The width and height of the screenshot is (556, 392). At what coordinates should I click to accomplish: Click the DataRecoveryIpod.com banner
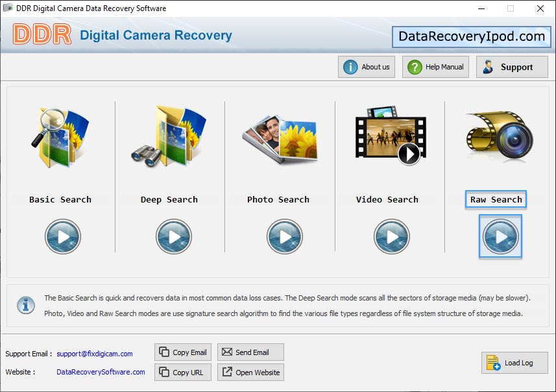[471, 36]
